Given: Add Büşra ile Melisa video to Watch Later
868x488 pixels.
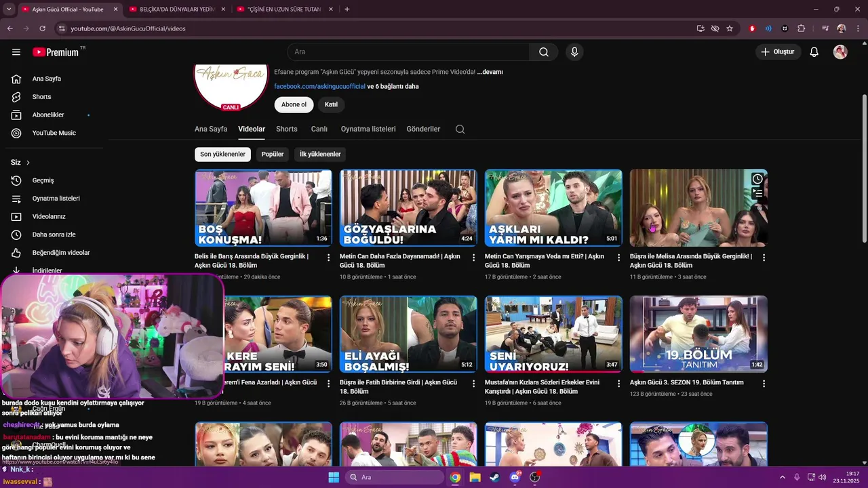Looking at the screenshot, I should (x=757, y=179).
